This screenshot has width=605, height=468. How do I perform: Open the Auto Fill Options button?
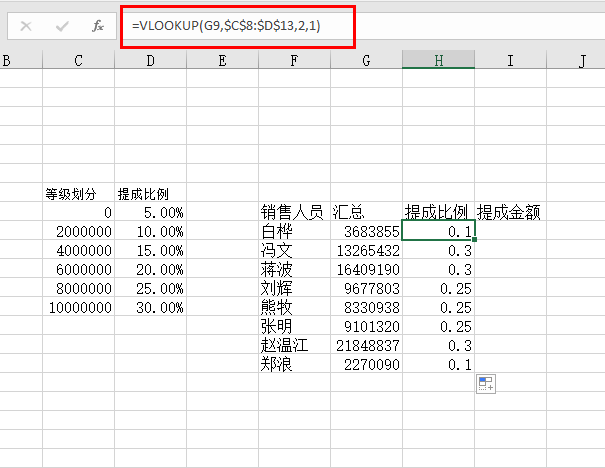(x=486, y=384)
